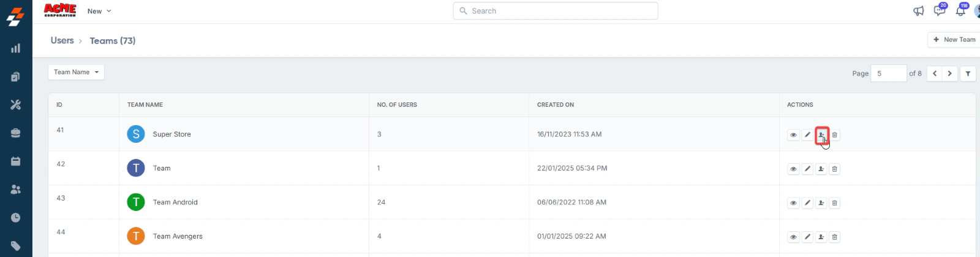
Task: Click ID 41 cell
Action: (60, 130)
